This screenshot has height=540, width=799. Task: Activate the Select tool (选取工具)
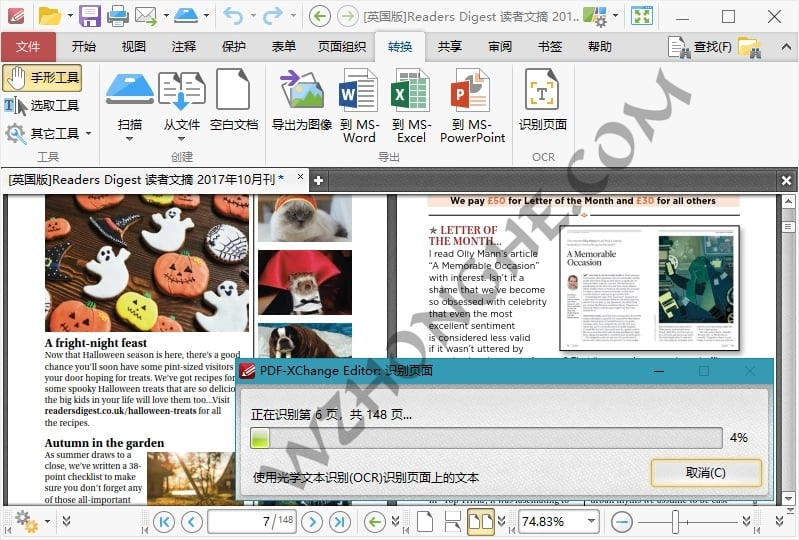tap(42, 105)
